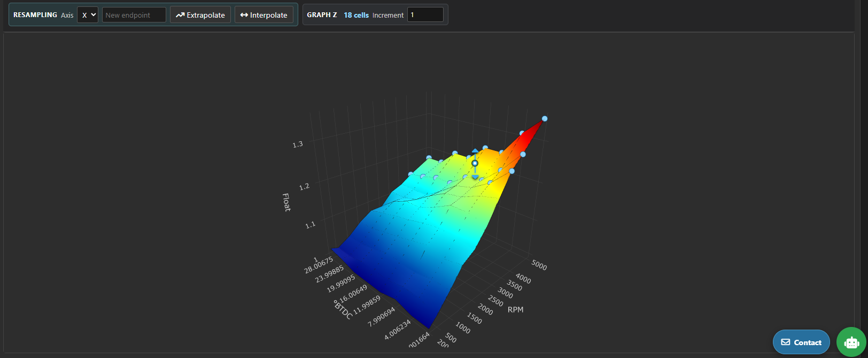Image resolution: width=868 pixels, height=358 pixels.
Task: Click the 1.3 Float tick label
Action: (x=298, y=144)
